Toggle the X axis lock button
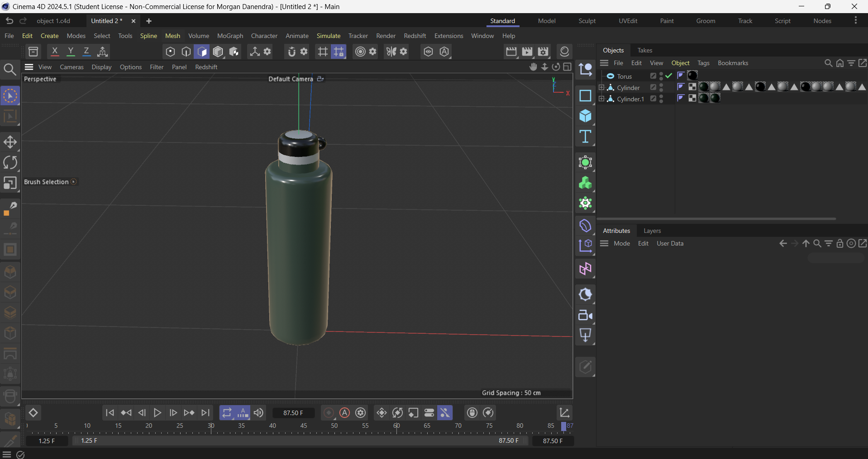868x459 pixels. click(x=54, y=51)
